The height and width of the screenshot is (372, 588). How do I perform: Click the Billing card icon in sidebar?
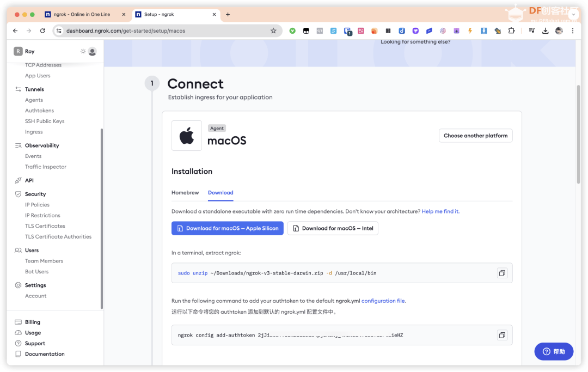point(18,322)
